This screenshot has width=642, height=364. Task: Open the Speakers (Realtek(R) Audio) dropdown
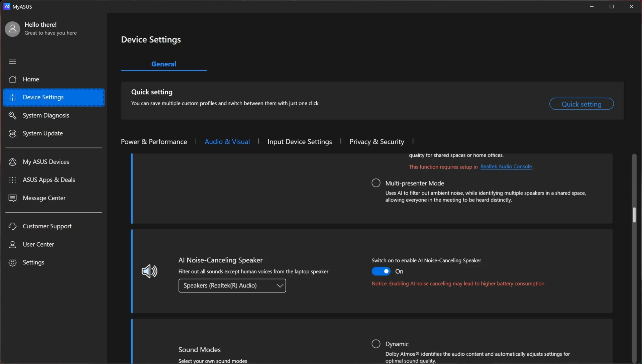coord(232,285)
